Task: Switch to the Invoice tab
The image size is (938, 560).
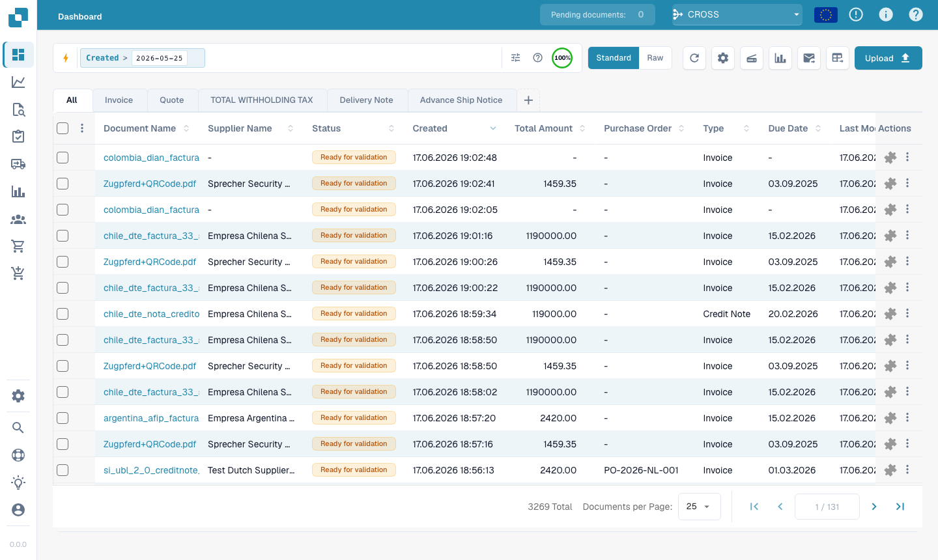Action: coord(119,100)
